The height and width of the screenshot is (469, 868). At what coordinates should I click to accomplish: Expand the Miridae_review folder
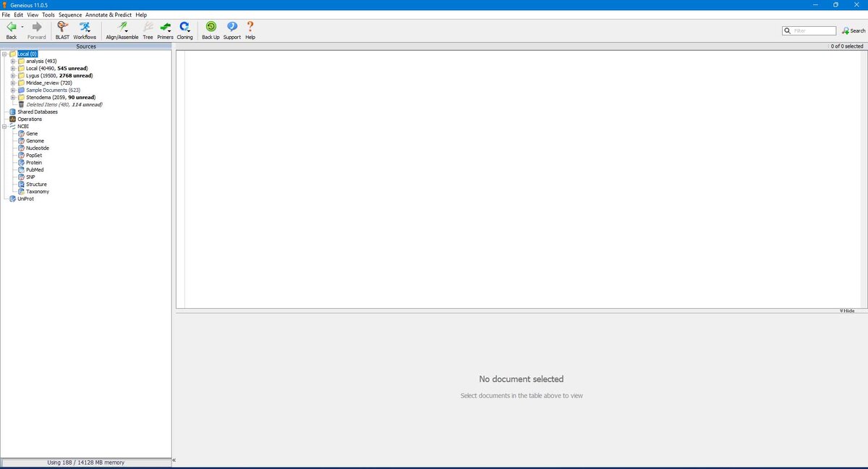(13, 83)
